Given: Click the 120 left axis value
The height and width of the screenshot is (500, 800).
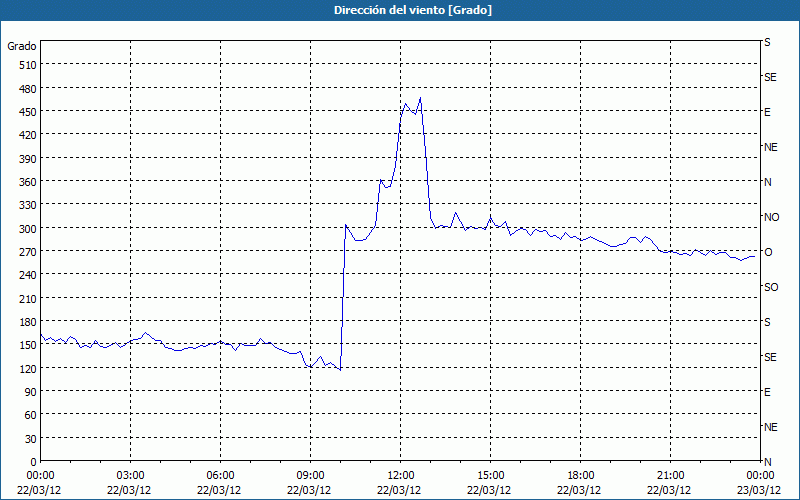Looking at the screenshot, I should (28, 368).
